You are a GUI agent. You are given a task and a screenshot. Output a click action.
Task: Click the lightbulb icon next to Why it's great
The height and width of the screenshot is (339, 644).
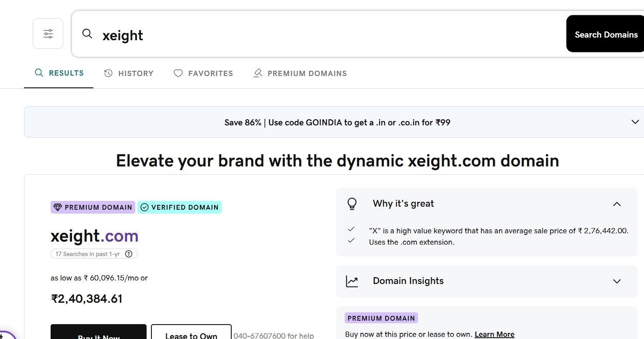[352, 204]
